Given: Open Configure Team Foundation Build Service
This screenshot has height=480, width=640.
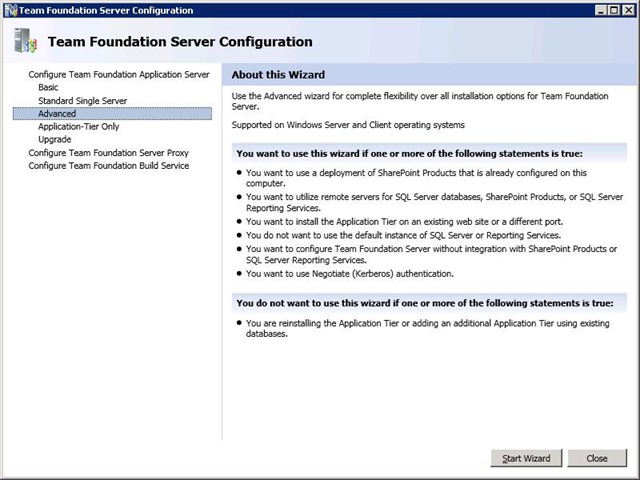Looking at the screenshot, I should coord(109,166).
